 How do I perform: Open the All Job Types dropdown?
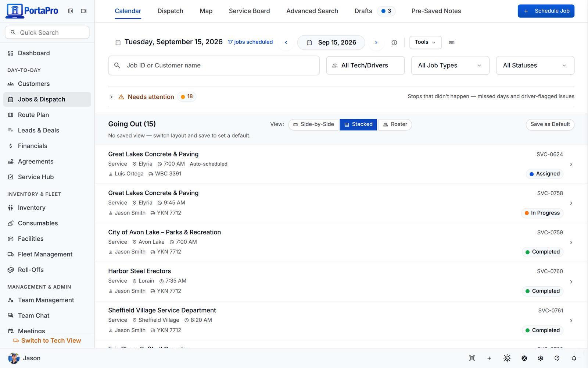450,66
